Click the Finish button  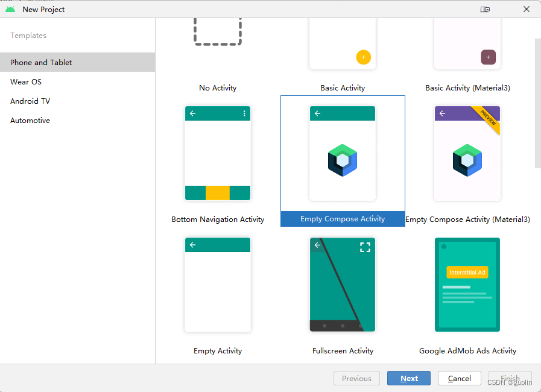[x=510, y=378]
